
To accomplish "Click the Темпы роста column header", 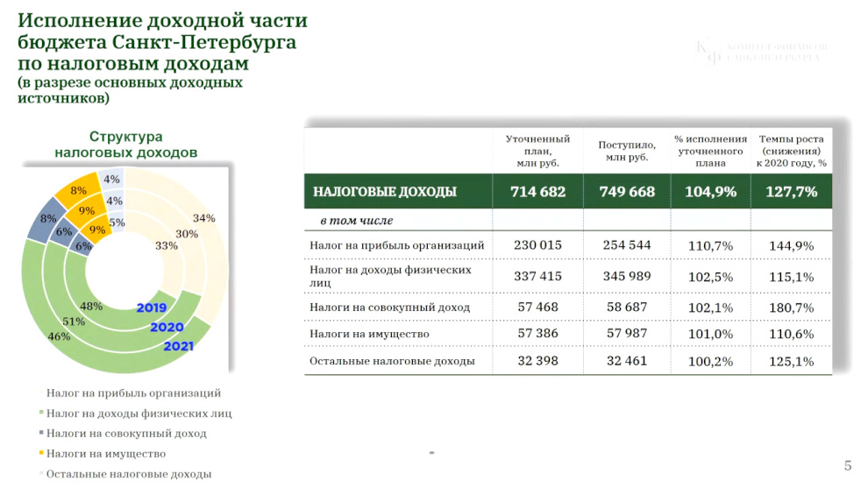I will 791,151.
